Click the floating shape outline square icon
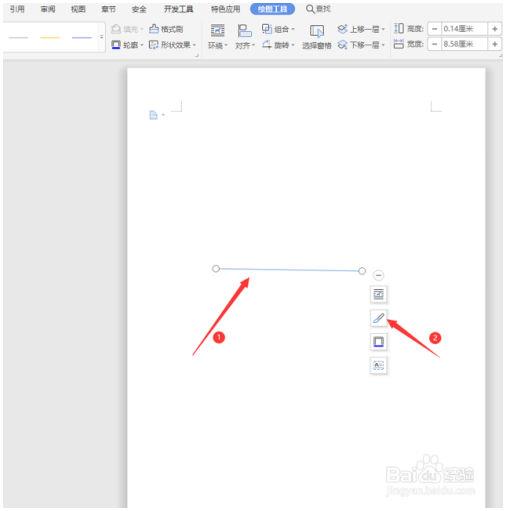The image size is (506, 511). pyautogui.click(x=378, y=342)
